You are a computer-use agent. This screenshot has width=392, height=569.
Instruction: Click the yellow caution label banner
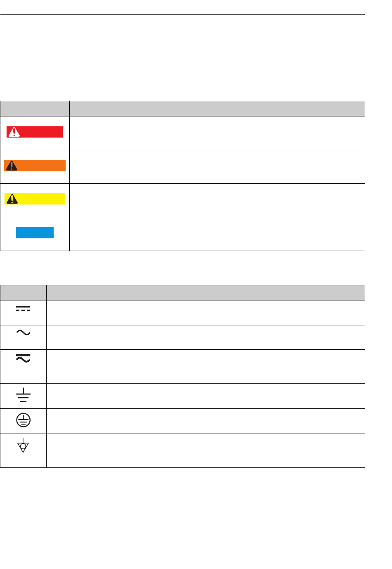click(x=35, y=199)
